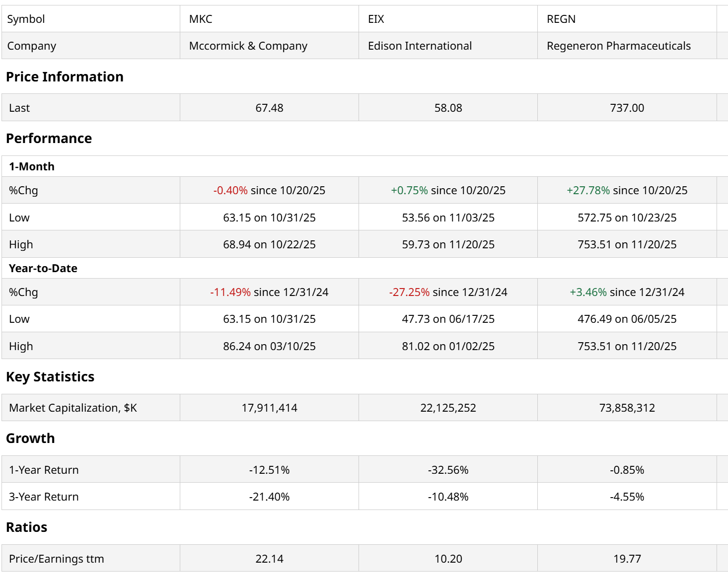Click the Market Capitalization, $K row label
The height and width of the screenshot is (584, 728).
[73, 408]
